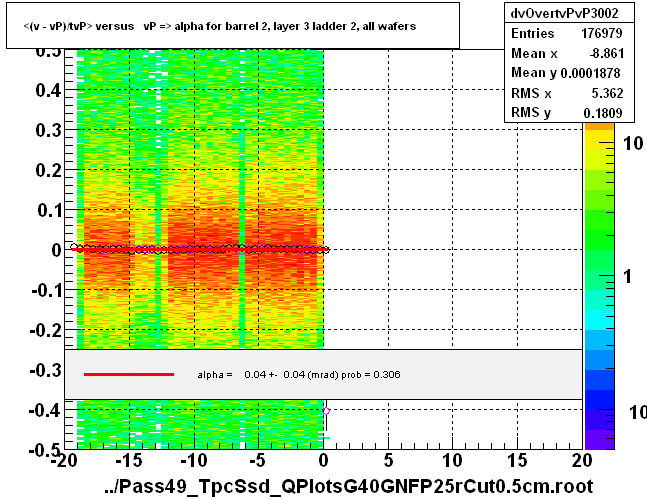647x499 pixels.
Task: Click the Pass49_TpcSsd root file name title
Action: click(x=349, y=486)
